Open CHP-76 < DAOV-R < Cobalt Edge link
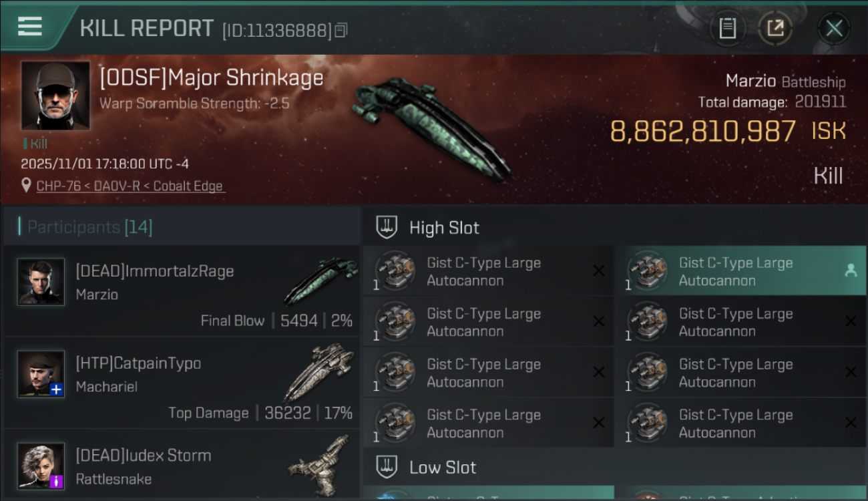 (x=130, y=186)
